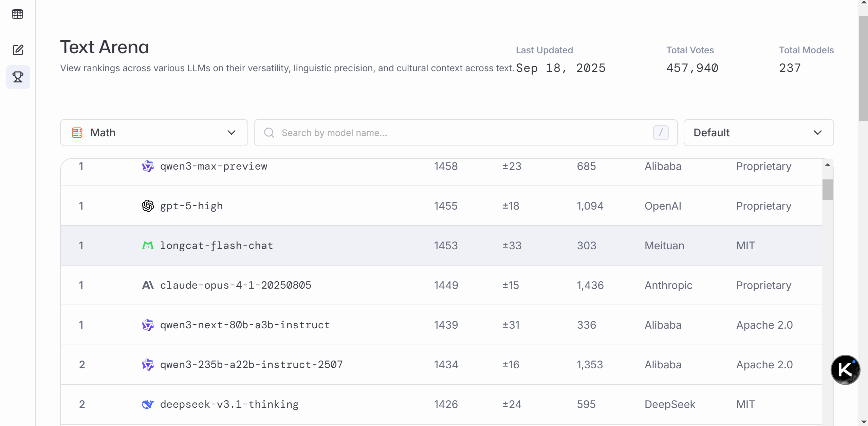Open the table grid icon in sidebar
Screen dimensions: 868x426
pos(18,14)
